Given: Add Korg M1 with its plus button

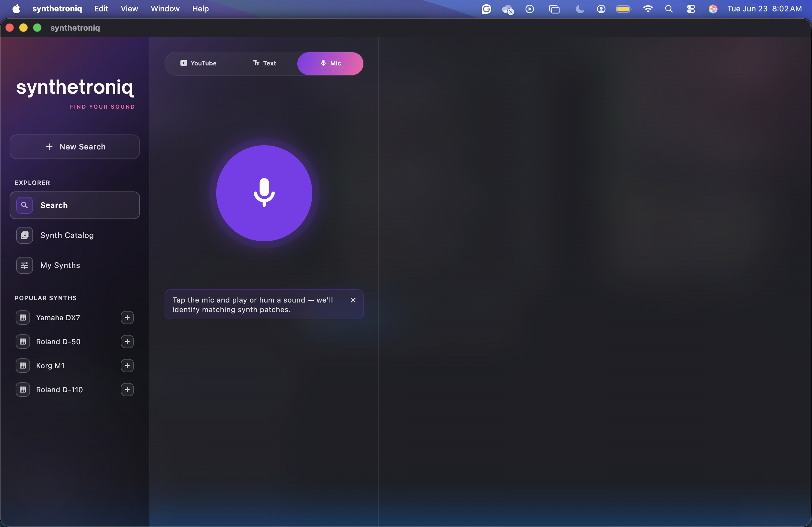Looking at the screenshot, I should coord(127,366).
